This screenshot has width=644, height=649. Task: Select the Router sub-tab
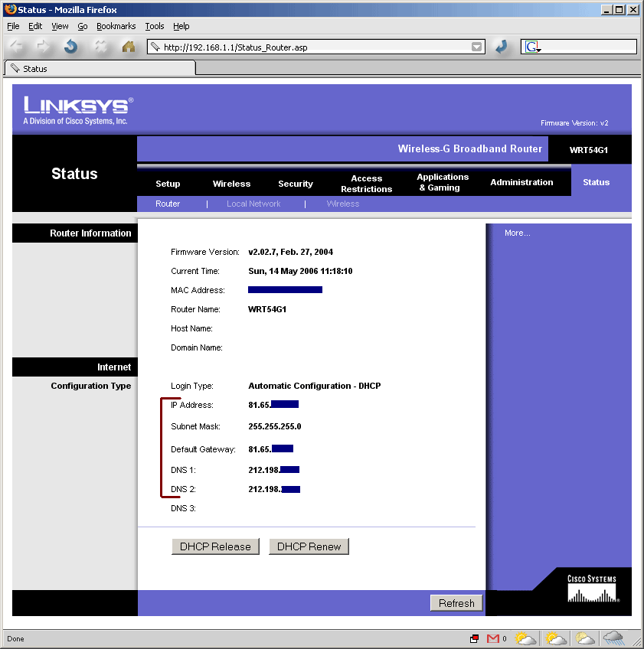[167, 204]
